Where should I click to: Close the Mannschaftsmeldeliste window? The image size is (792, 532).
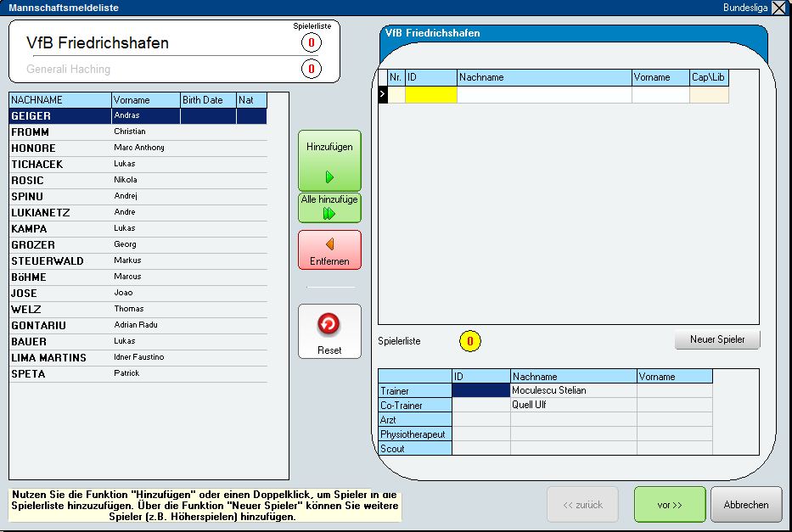pos(778,8)
